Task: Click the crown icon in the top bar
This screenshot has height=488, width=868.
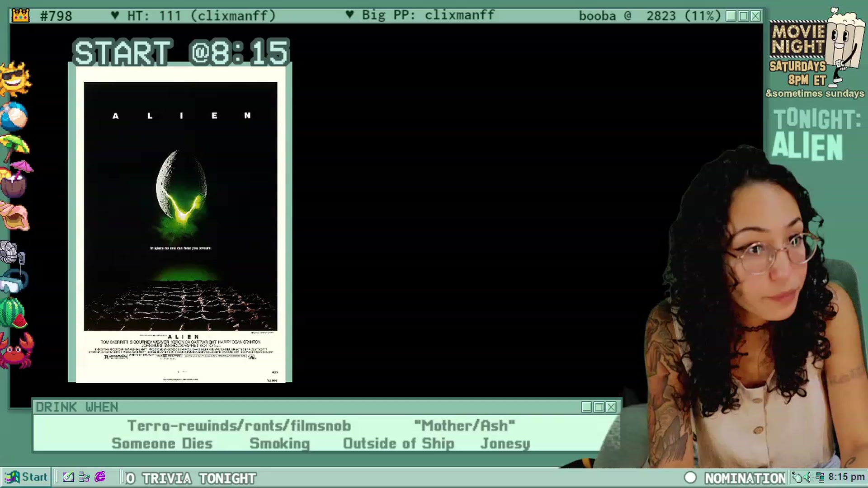Action: click(x=20, y=16)
